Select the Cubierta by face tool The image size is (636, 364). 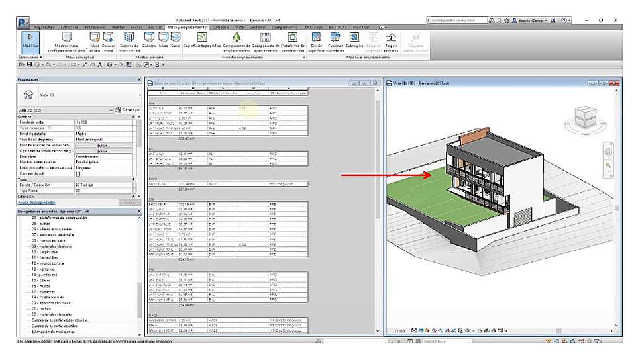point(149,40)
